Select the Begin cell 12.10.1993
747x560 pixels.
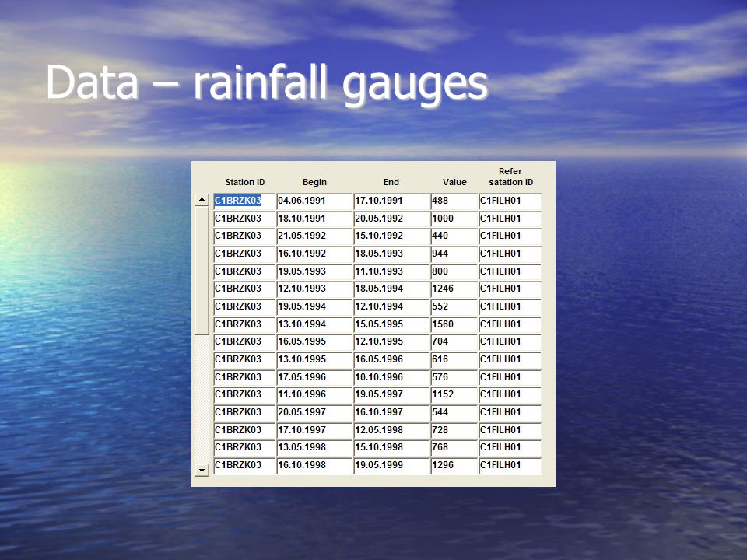[314, 289]
